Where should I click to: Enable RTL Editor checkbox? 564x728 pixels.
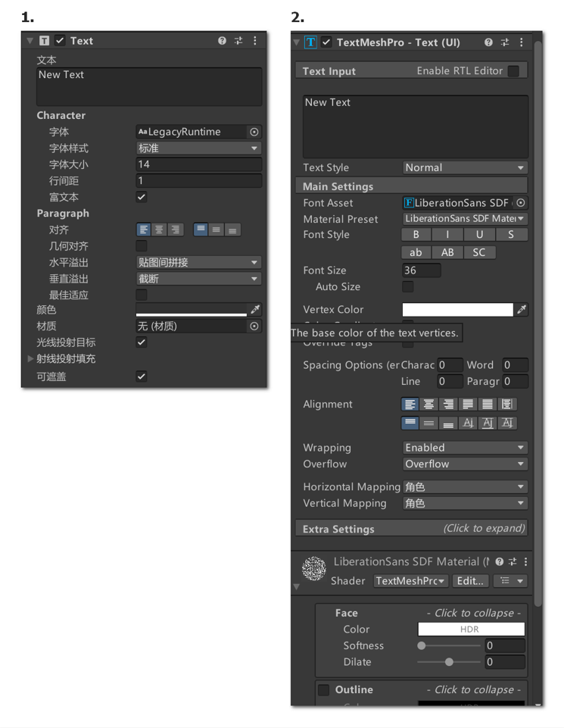[513, 71]
